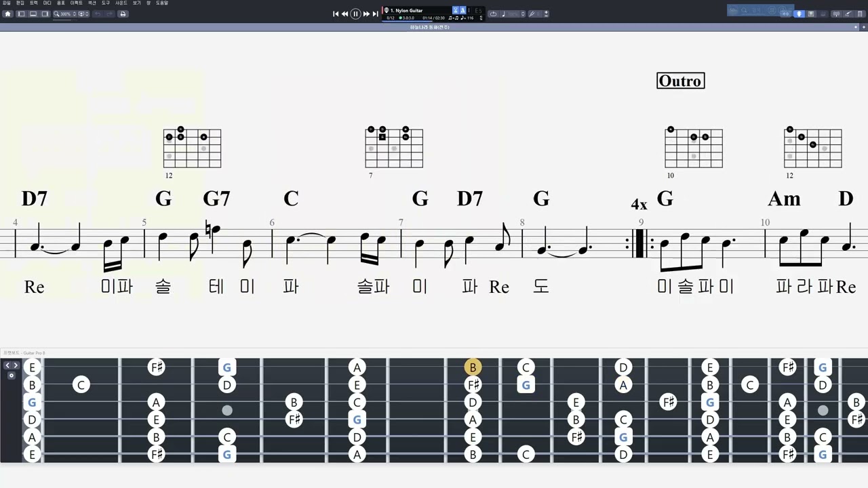Open the 음표 (Note) menu
The image size is (868, 488).
tap(61, 3)
